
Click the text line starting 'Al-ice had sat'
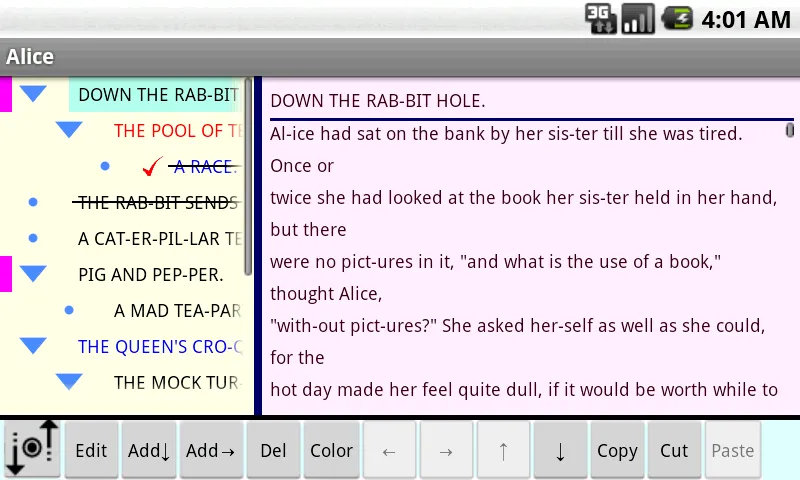click(506, 134)
